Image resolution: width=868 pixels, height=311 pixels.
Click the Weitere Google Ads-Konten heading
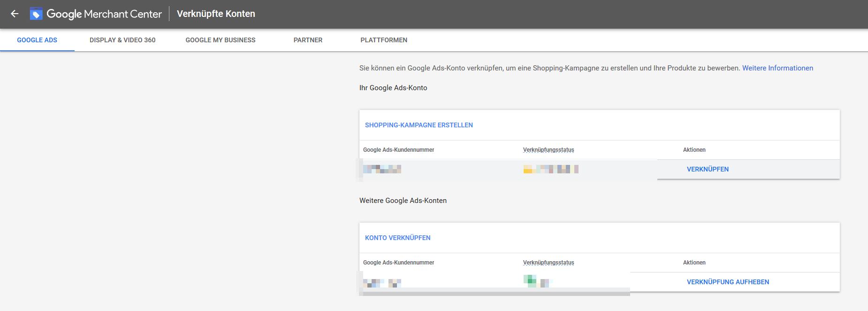coord(403,201)
